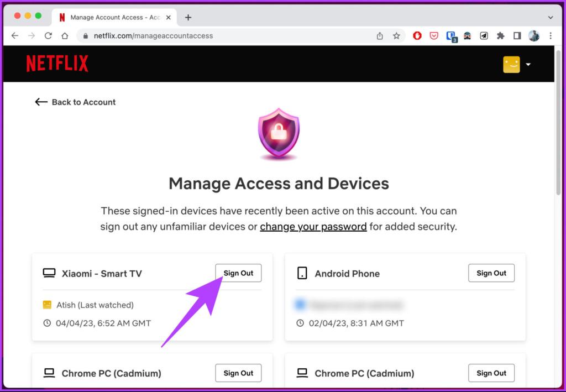This screenshot has height=392, width=566.
Task: Open the Opera red extension icon
Action: [417, 36]
